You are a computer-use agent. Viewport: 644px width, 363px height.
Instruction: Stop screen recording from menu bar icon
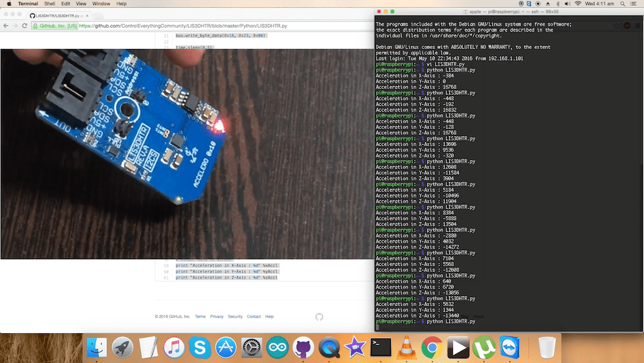(x=538, y=4)
